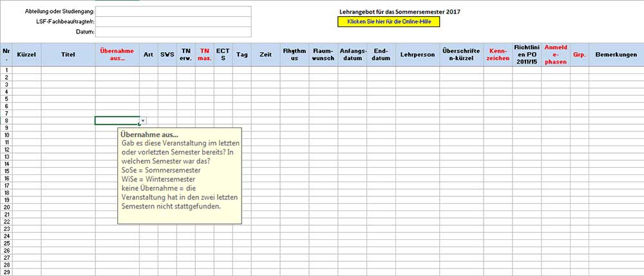Select row number 1 in Nr. column
Viewport: 644px width, 276px height.
[6, 69]
